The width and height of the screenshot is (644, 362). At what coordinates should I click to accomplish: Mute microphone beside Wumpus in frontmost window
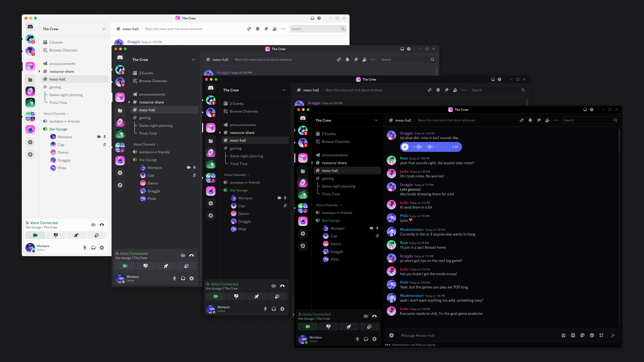pos(357,339)
